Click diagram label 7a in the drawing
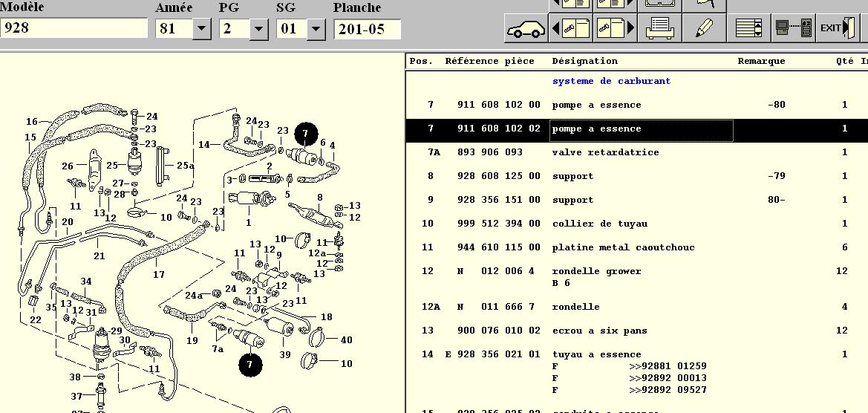This screenshot has height=413, width=868. tap(218, 349)
